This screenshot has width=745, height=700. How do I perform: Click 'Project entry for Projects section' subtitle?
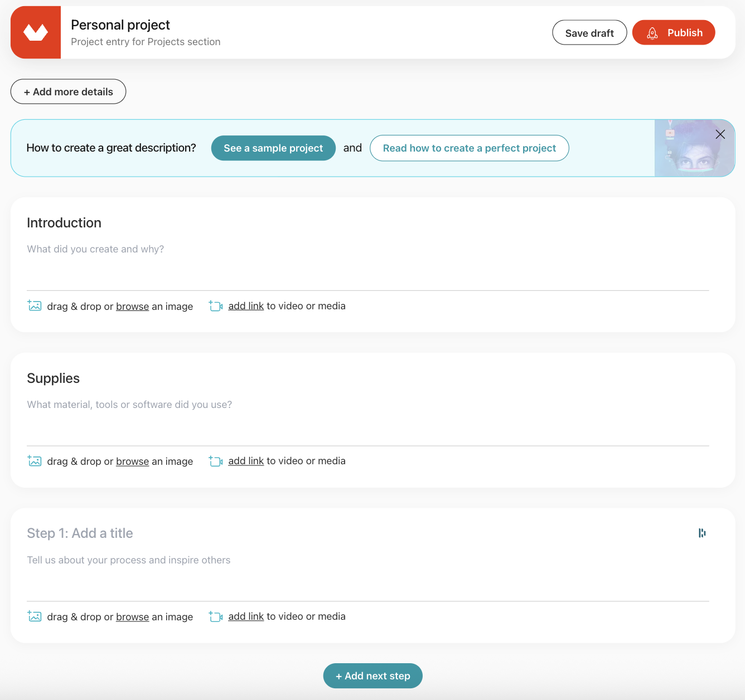[146, 42]
